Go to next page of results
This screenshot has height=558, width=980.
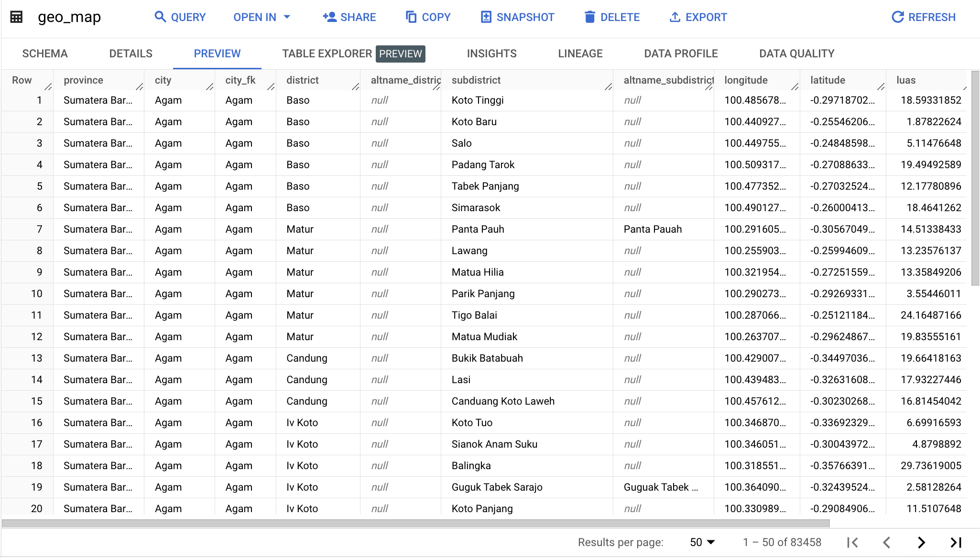pyautogui.click(x=921, y=542)
